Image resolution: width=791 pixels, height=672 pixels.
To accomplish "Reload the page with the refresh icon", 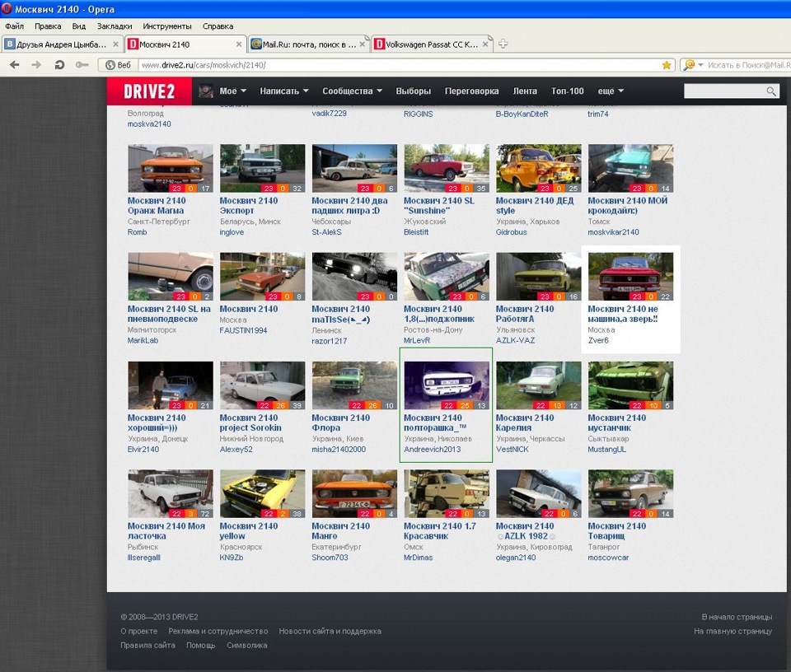I will click(x=59, y=64).
